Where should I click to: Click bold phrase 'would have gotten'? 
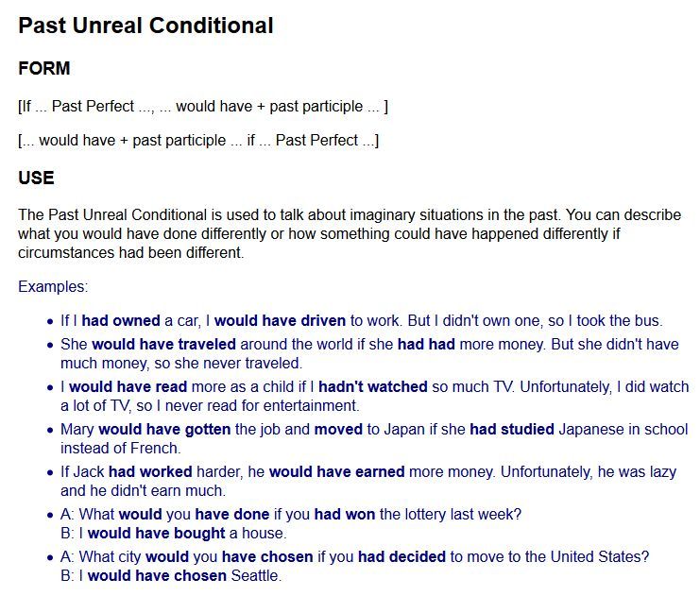[x=164, y=429]
